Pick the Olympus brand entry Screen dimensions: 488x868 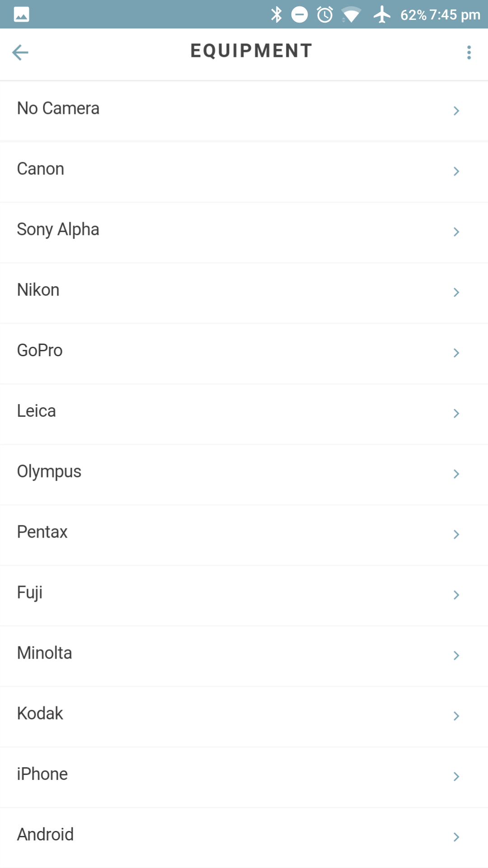tap(49, 472)
